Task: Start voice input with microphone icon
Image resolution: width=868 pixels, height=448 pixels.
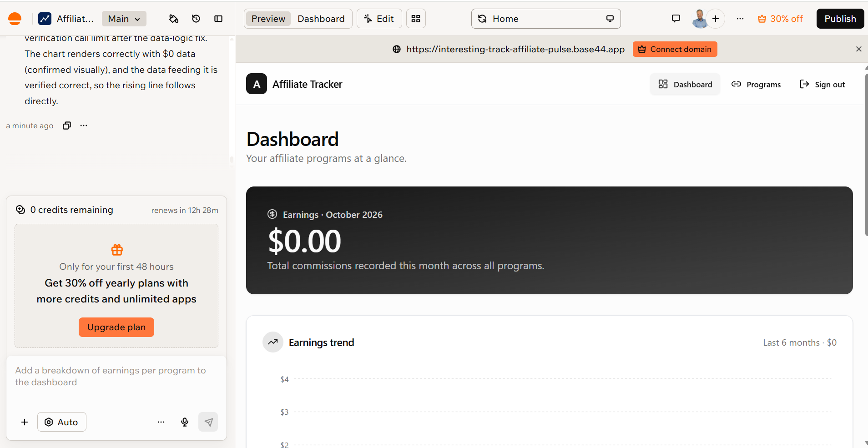Action: point(185,422)
